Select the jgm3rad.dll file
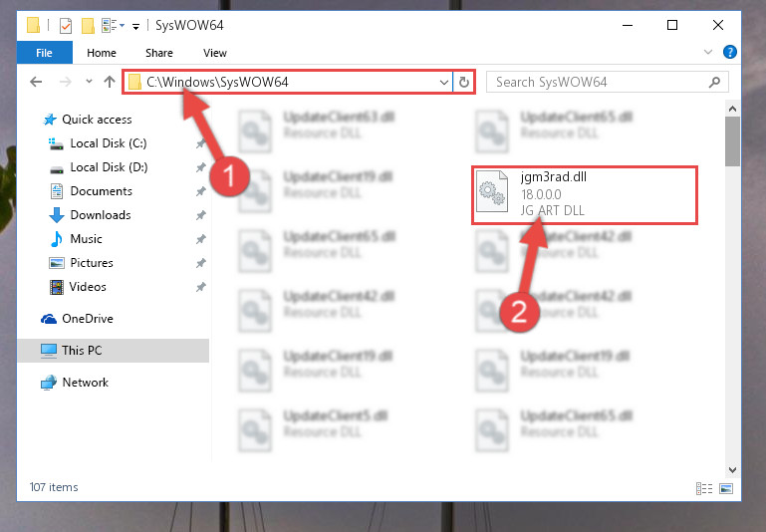This screenshot has width=766, height=532. (585, 195)
